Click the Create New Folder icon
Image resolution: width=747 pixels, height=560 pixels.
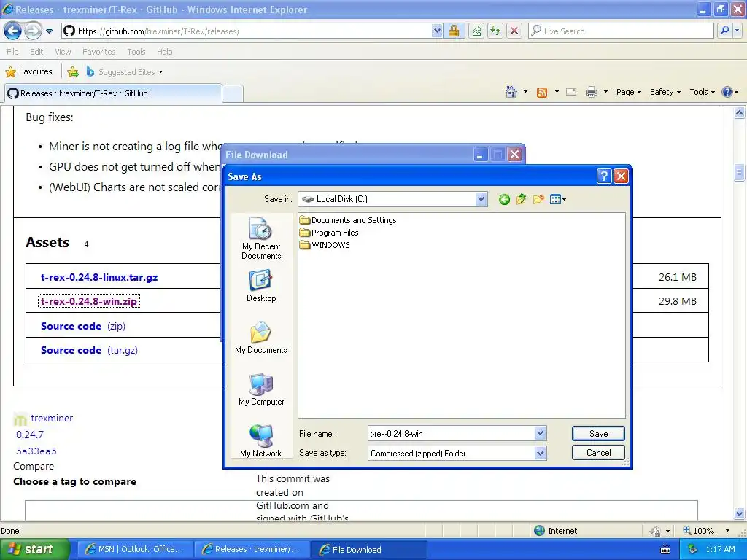coord(538,199)
